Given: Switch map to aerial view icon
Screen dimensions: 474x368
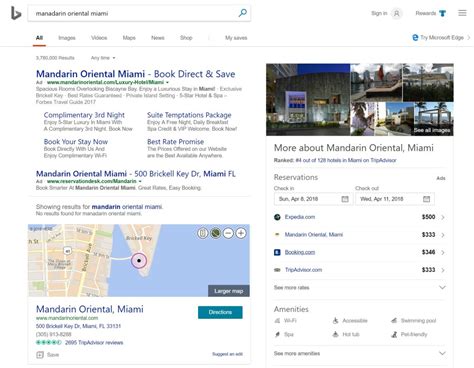Looking at the screenshot, I should [215, 233].
